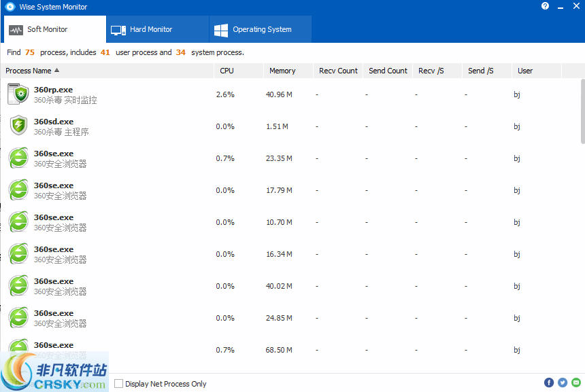
Task: Open help via the question mark icon
Action: [545, 7]
